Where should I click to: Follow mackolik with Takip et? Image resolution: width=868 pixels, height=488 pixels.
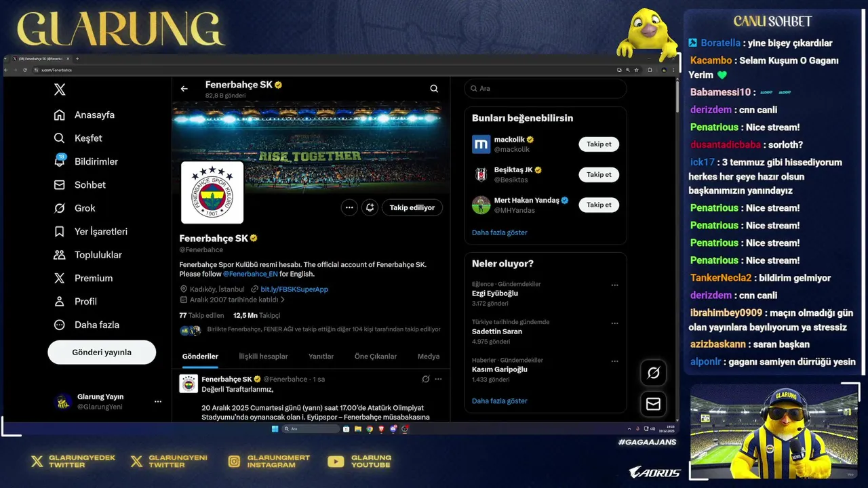coord(599,144)
